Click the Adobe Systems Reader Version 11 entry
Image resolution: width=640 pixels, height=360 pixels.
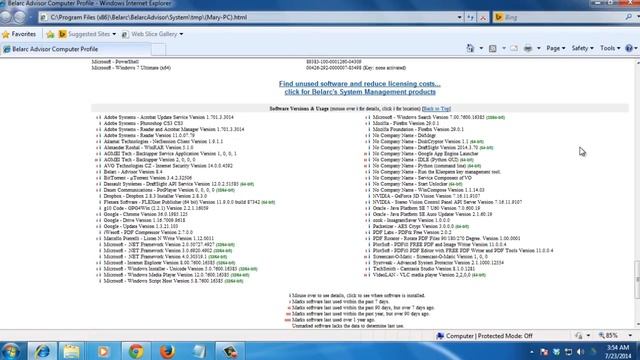149,135
